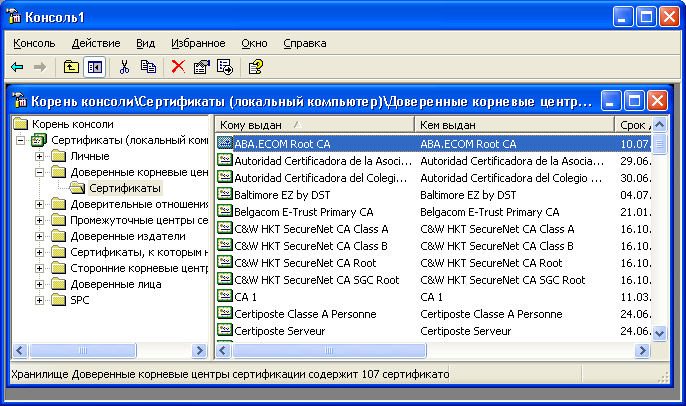Toggle the Show/Hide console tree icon
The image size is (686, 406).
(x=94, y=67)
